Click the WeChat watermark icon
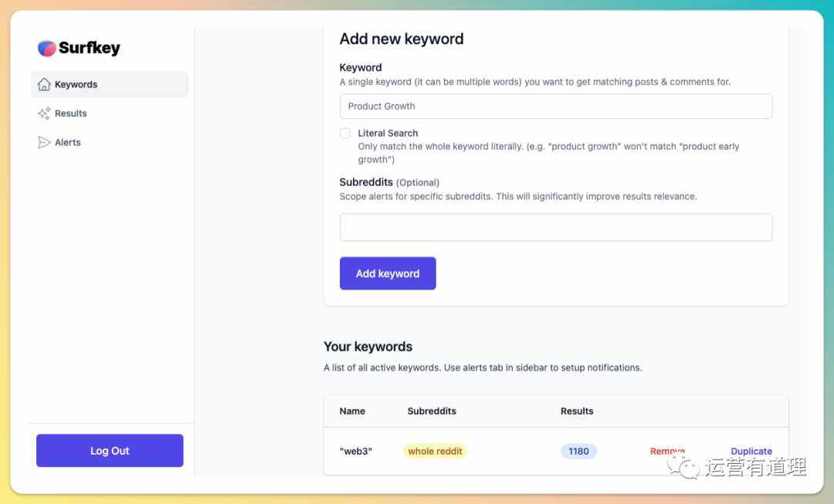The width and height of the screenshot is (834, 504). pos(683,467)
